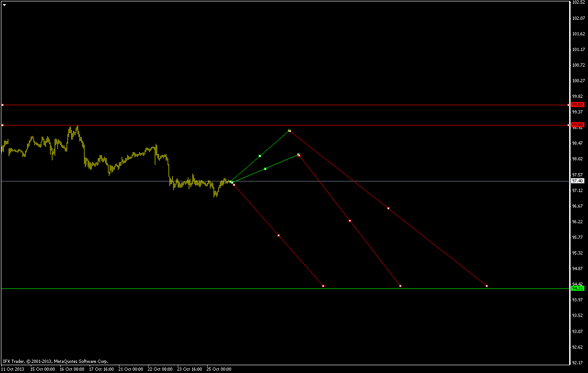Select midpoint handle of upper green trendline
The image size is (588, 373).
[x=260, y=156]
